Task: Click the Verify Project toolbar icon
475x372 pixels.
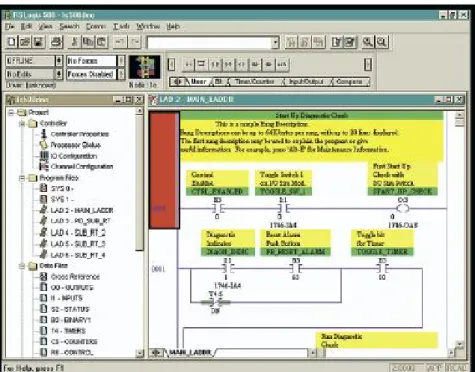Action: (x=350, y=42)
